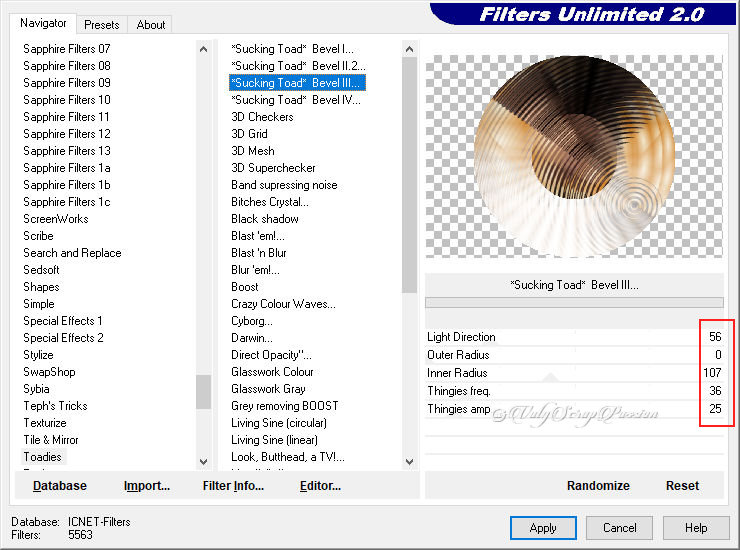Click the Apply button
The height and width of the screenshot is (550, 740).
[x=543, y=528]
